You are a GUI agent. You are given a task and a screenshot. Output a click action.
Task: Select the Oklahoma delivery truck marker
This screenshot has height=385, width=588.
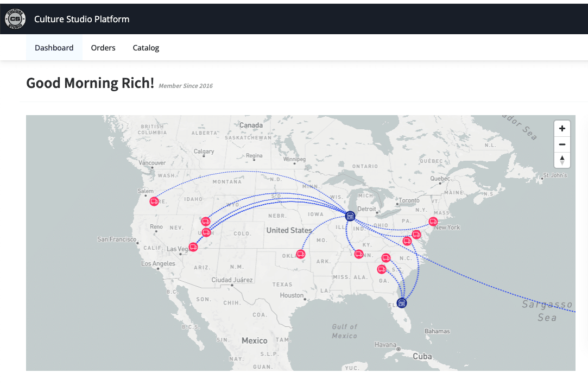pos(301,254)
